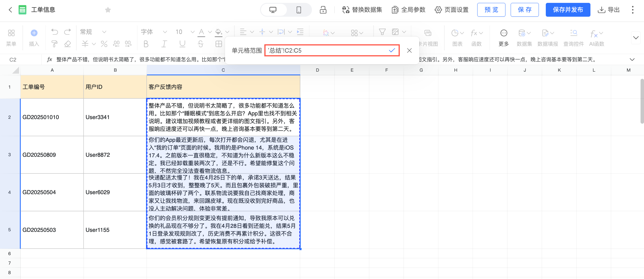Switch to desktop preview mode
644x279 pixels.
tap(273, 10)
